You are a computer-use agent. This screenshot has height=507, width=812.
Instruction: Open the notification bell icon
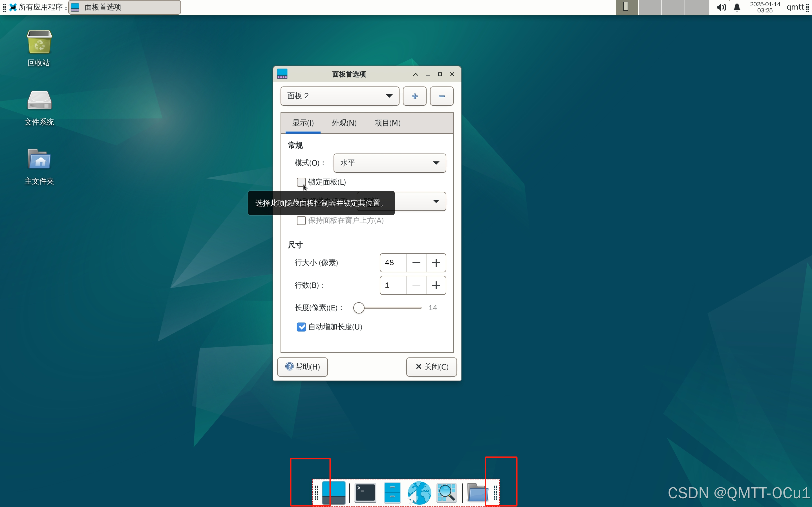click(737, 7)
